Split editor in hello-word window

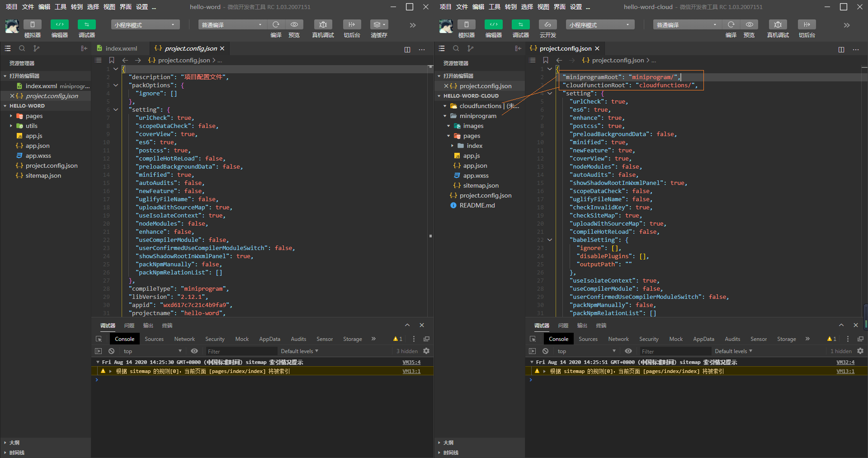[x=407, y=49]
